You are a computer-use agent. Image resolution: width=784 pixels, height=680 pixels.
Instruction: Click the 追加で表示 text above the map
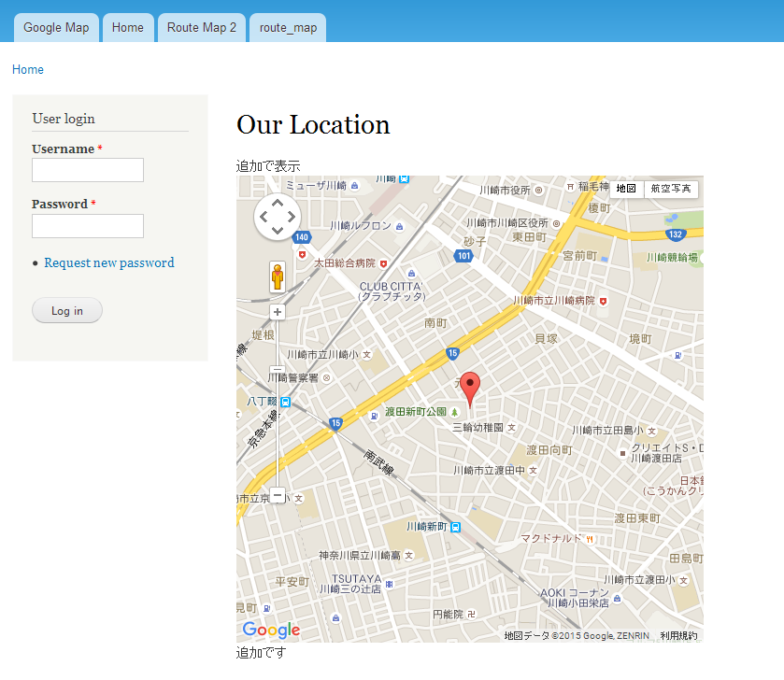tap(268, 166)
